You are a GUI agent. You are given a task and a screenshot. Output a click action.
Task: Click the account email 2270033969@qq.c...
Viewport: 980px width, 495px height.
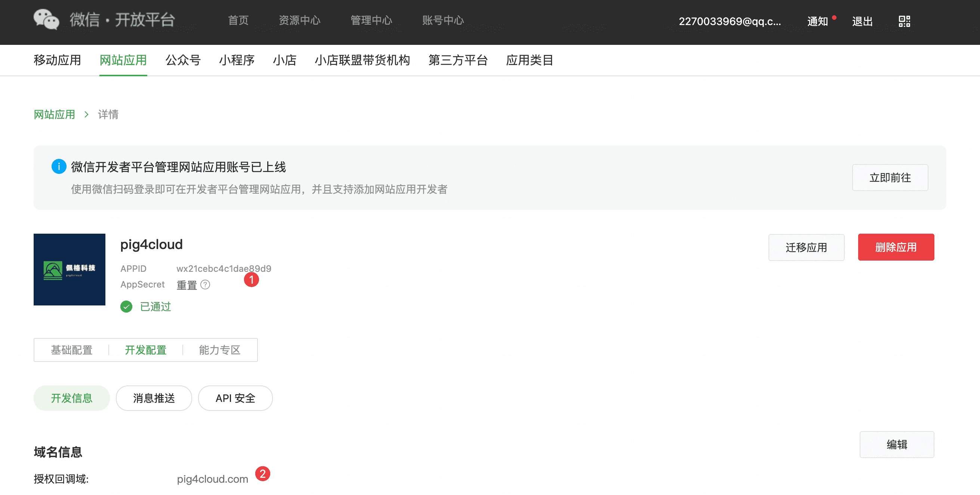click(x=730, y=22)
